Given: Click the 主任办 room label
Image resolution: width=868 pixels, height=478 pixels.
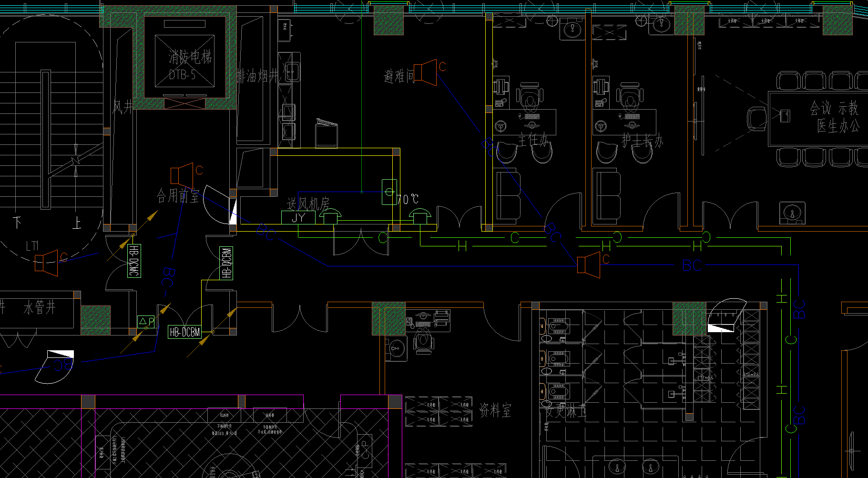Looking at the screenshot, I should (534, 140).
